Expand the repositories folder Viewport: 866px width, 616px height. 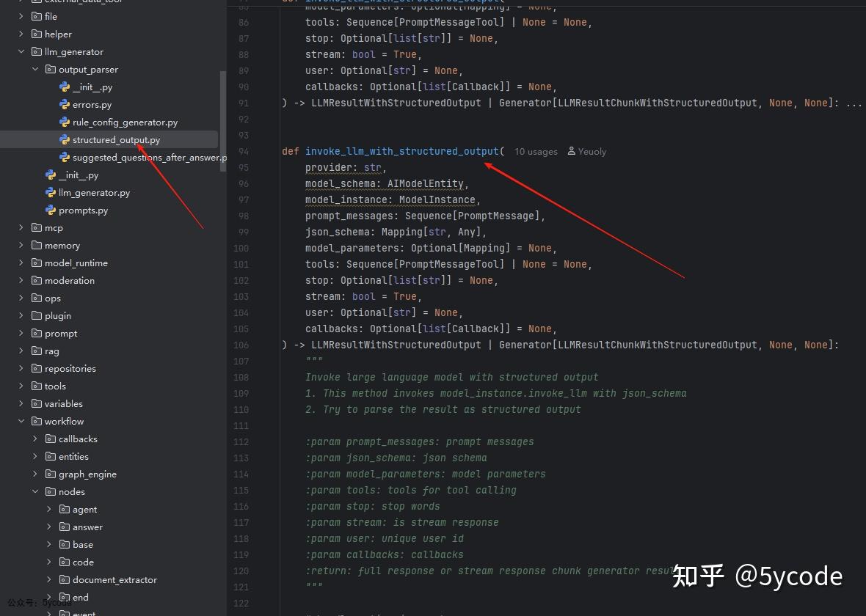tap(21, 369)
